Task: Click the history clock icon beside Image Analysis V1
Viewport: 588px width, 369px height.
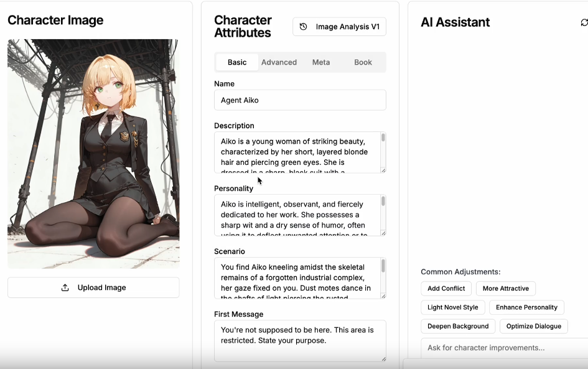Action: pos(304,27)
